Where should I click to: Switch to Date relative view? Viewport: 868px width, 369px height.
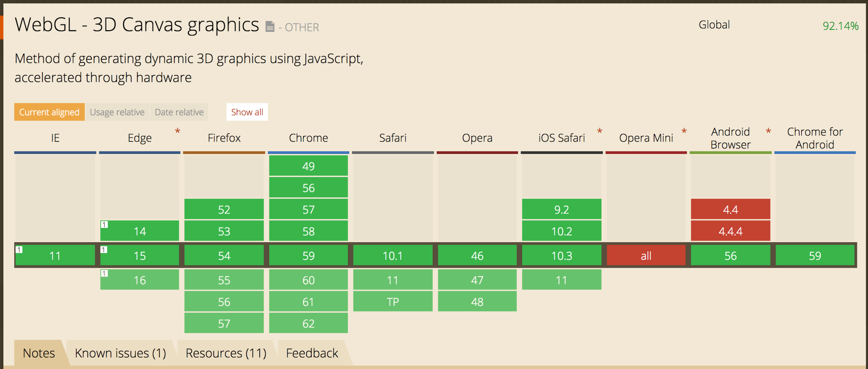tap(179, 112)
